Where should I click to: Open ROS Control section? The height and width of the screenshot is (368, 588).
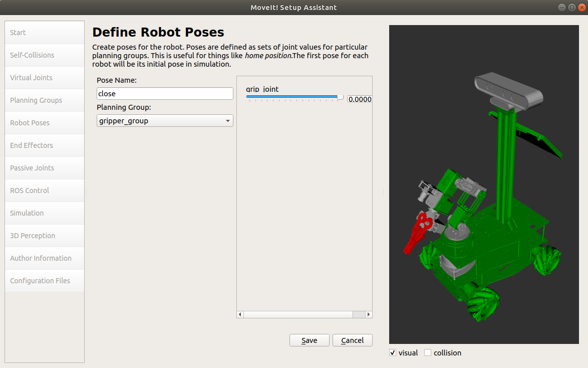45,191
